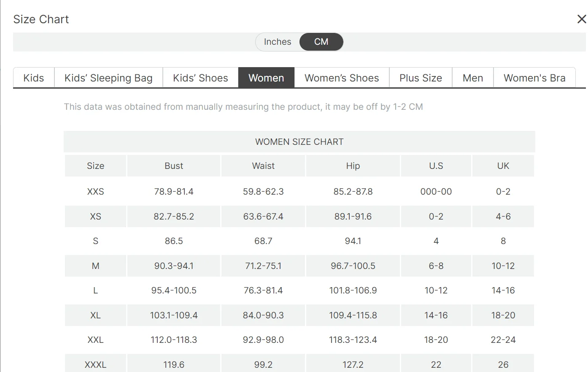Switch to the Plus Size tab
This screenshot has width=588, height=372.
pos(421,78)
